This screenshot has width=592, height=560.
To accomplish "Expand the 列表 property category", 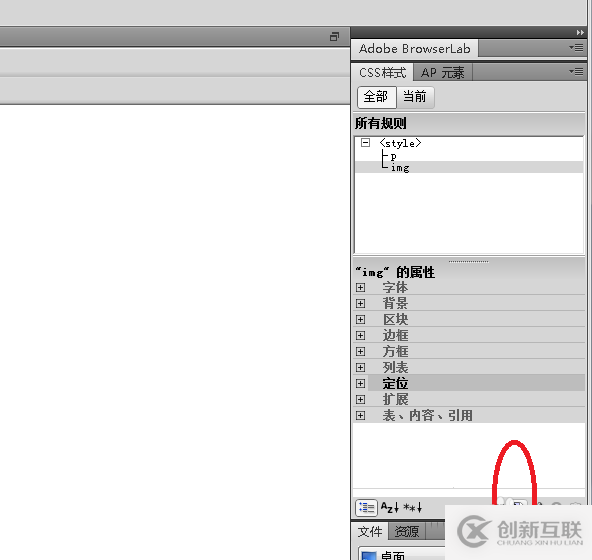I will [x=361, y=367].
